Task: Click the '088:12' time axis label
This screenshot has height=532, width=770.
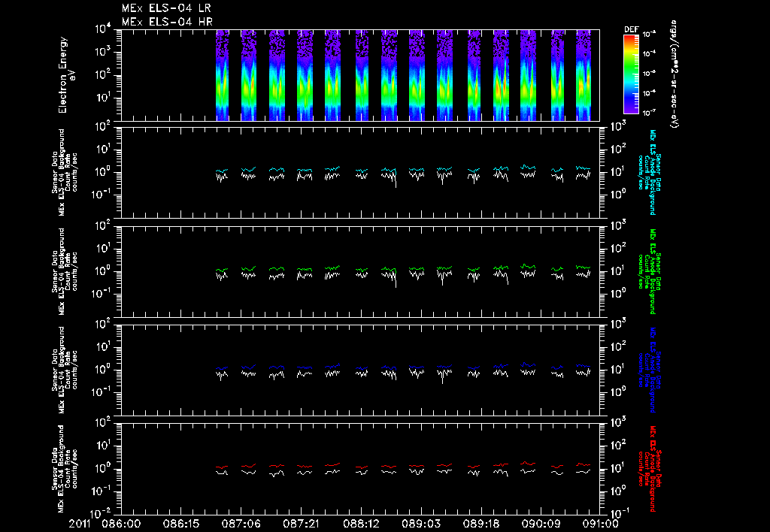Action: 361,524
